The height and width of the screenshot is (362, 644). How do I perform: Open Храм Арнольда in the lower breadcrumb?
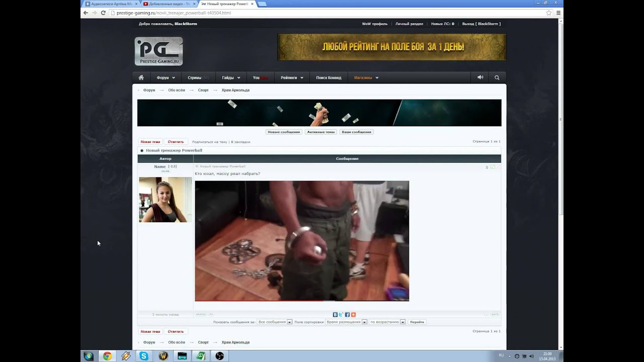[x=235, y=342]
